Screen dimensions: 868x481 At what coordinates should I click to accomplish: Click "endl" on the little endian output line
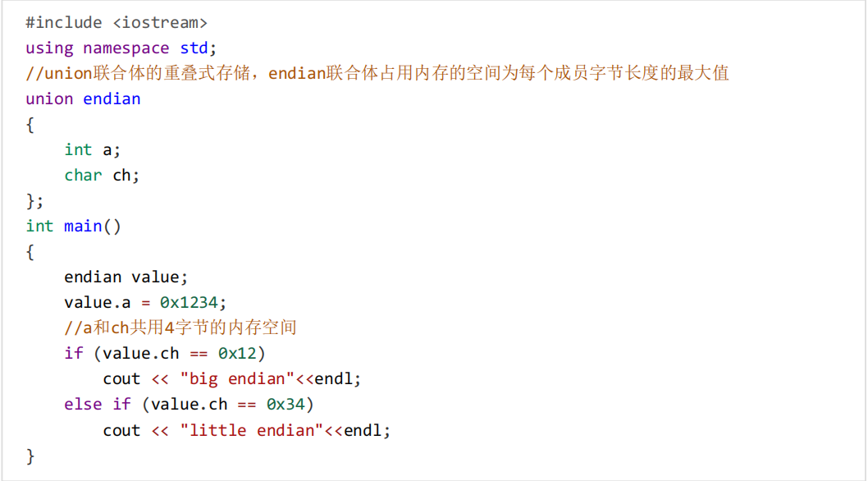tap(363, 430)
